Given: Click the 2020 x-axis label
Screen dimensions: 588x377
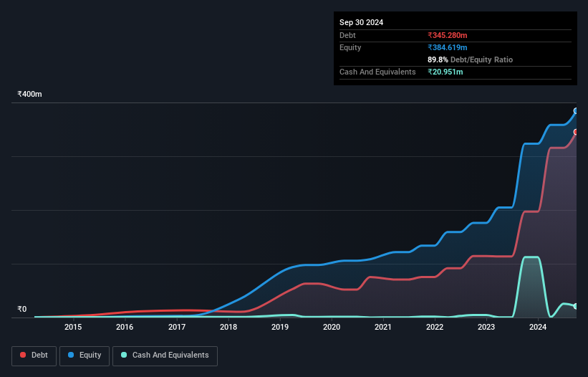Looking at the screenshot, I should point(332,327).
